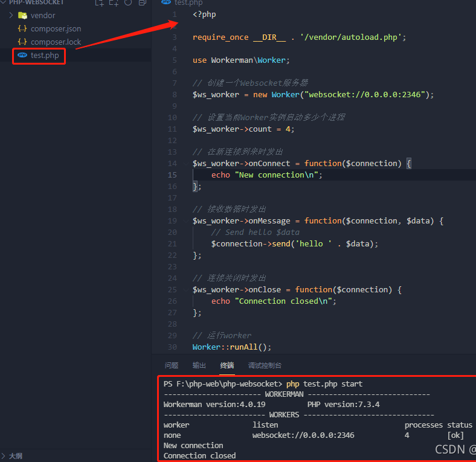Click the onMessage property on line 19
This screenshot has width=476, height=462.
pos(269,221)
